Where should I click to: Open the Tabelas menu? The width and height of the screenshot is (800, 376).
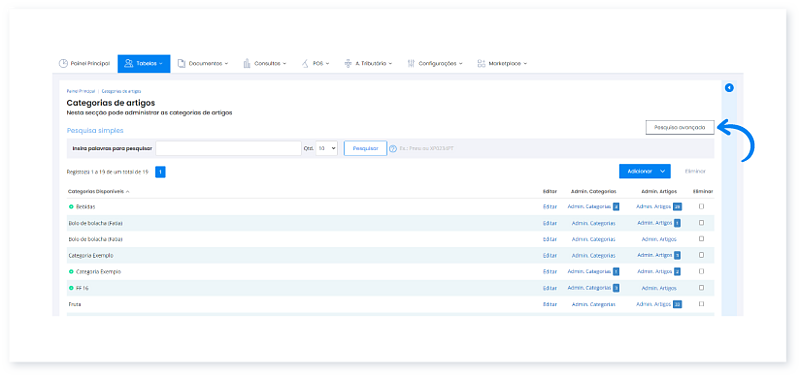pos(144,64)
